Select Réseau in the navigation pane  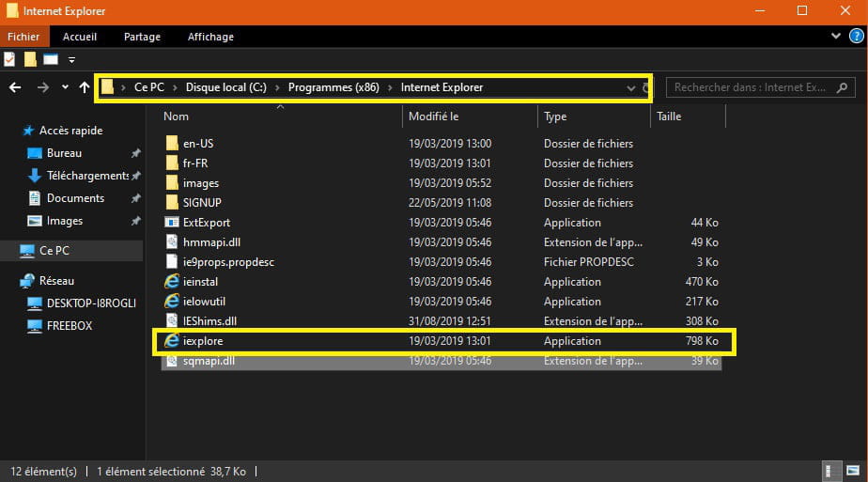[56, 281]
